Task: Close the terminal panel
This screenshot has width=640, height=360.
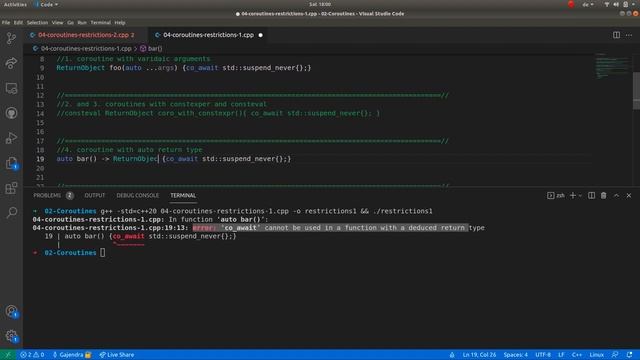Action: 629,196
